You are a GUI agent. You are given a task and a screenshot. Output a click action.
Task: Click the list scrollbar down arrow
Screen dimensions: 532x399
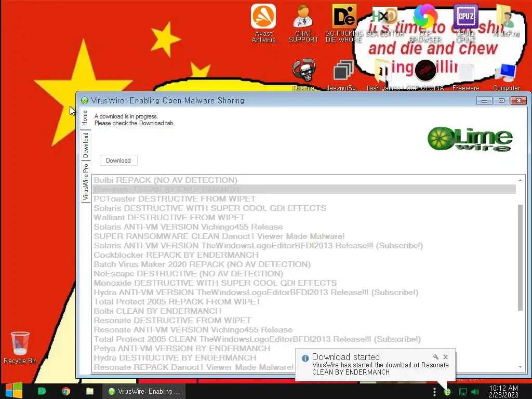point(520,367)
